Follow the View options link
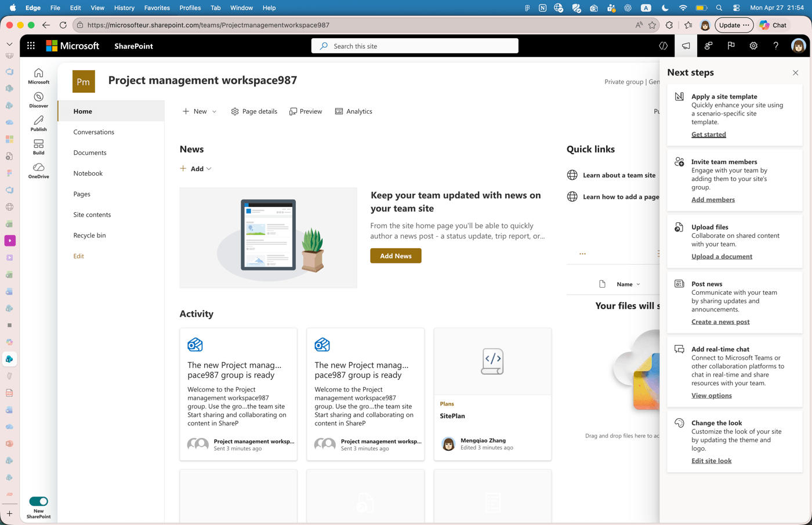 711,396
